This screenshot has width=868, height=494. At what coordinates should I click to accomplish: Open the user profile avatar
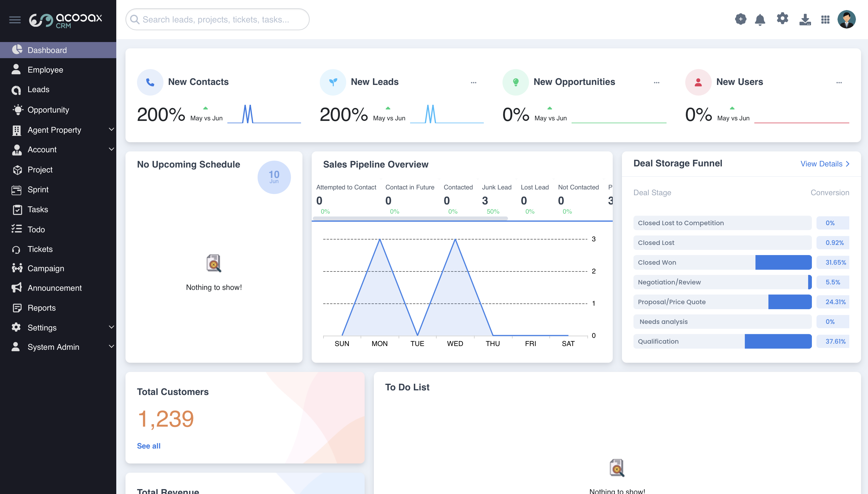pos(846,19)
